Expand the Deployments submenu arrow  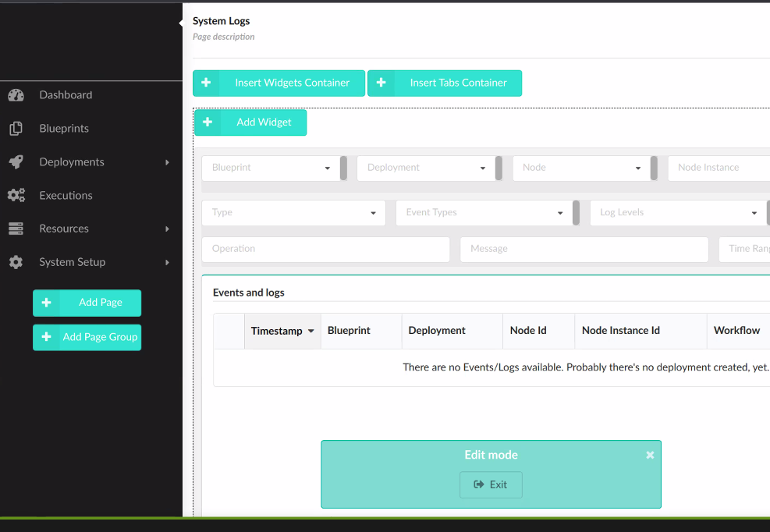click(x=168, y=162)
